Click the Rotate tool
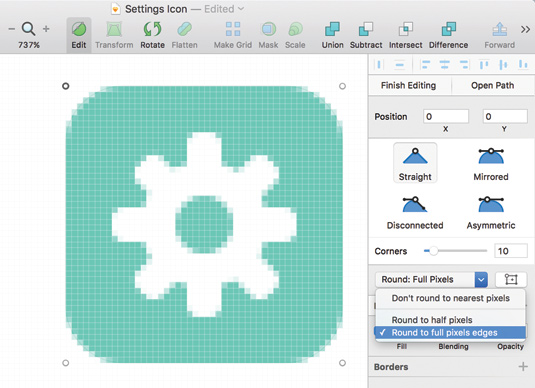Image resolution: width=535 pixels, height=388 pixels. point(153,35)
